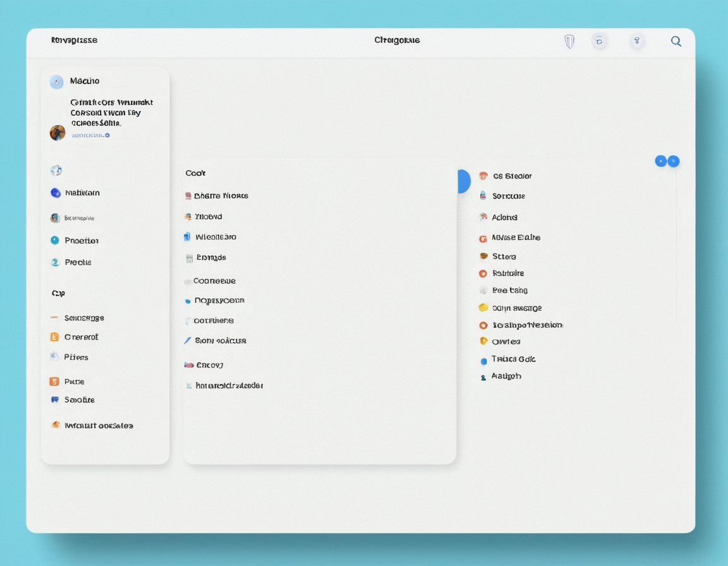Image resolution: width=728 pixels, height=566 pixels.
Task: Click the third rounded icon button in top bar
Action: click(636, 42)
